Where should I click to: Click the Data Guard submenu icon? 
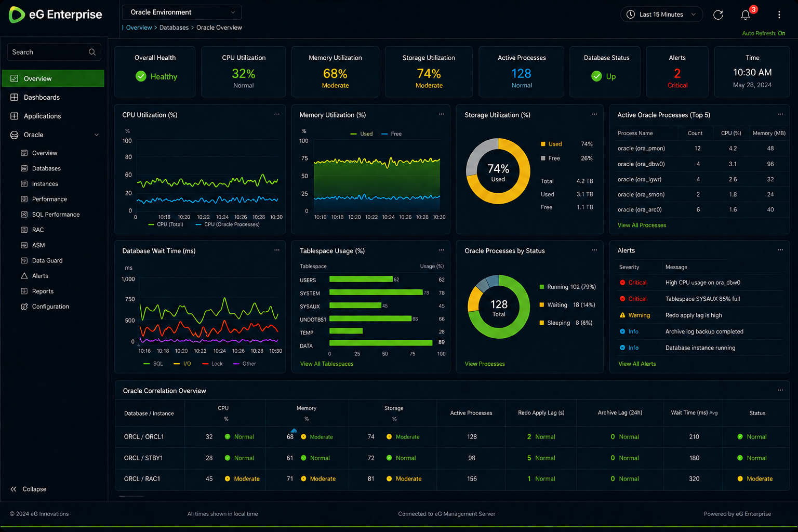[24, 260]
